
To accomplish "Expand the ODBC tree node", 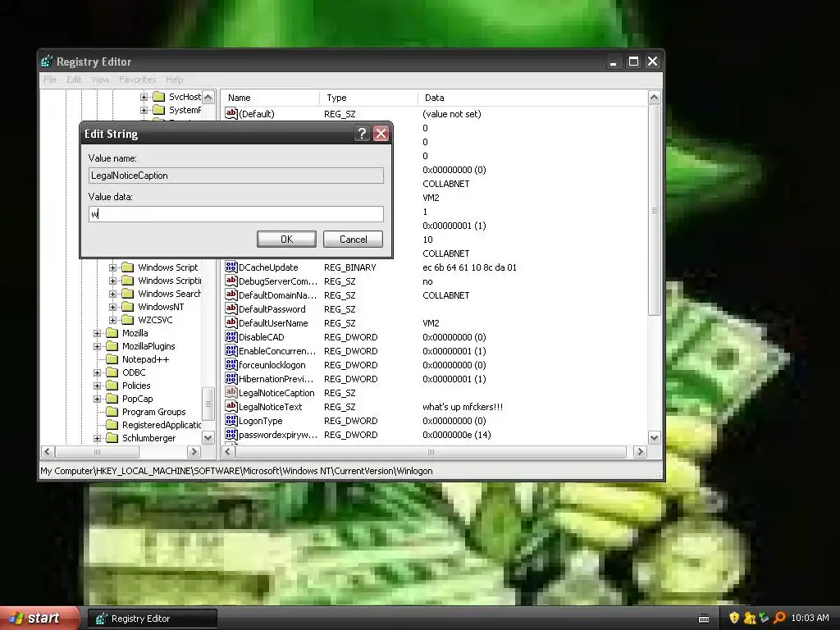I will 97,372.
